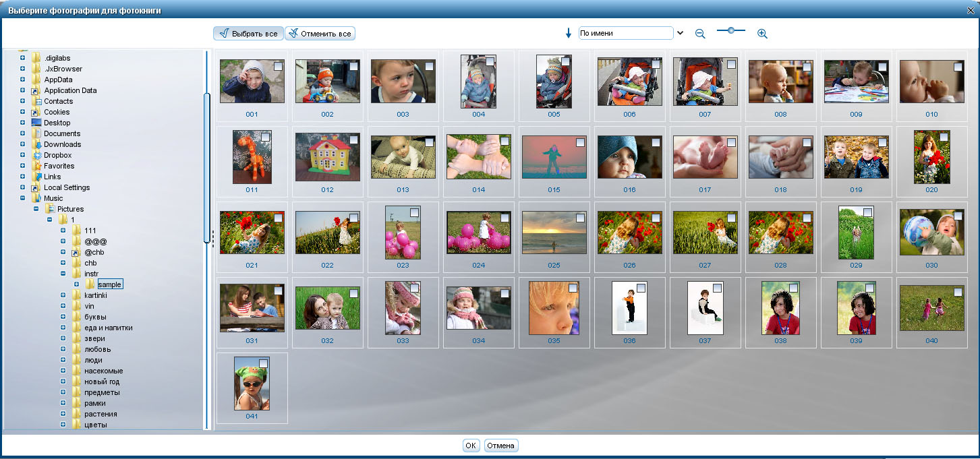Expand the цветы folder node

[x=63, y=425]
